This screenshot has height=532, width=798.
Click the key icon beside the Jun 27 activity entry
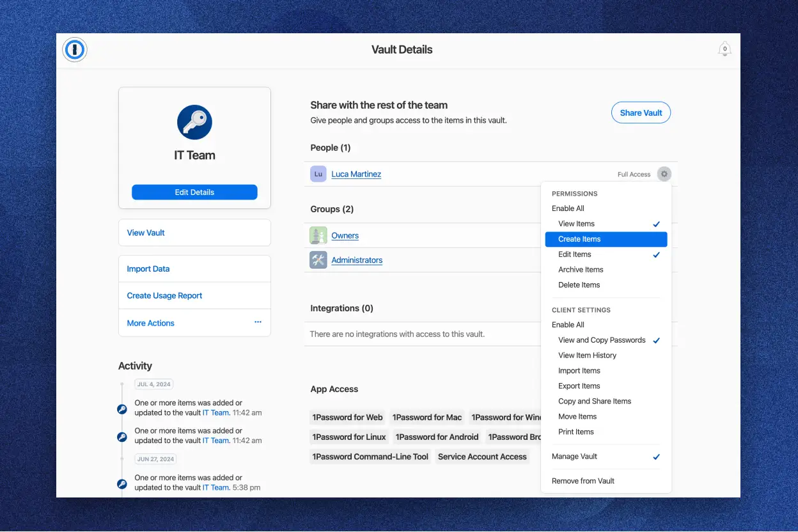[121, 483]
